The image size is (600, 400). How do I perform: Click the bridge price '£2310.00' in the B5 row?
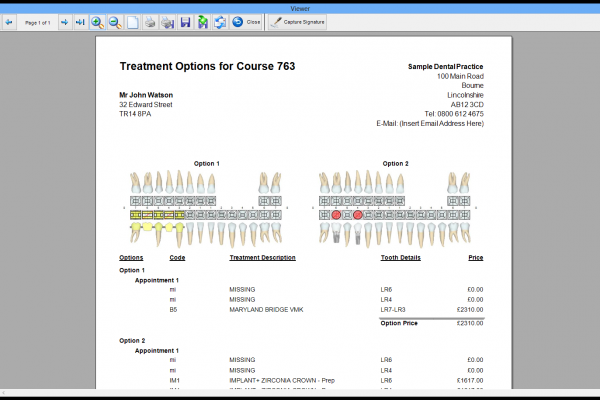(470, 309)
